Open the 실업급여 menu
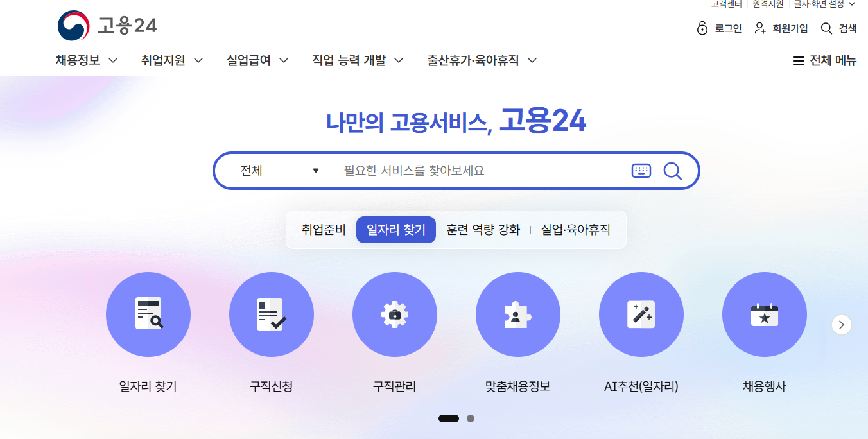The image size is (868, 439). coord(248,60)
